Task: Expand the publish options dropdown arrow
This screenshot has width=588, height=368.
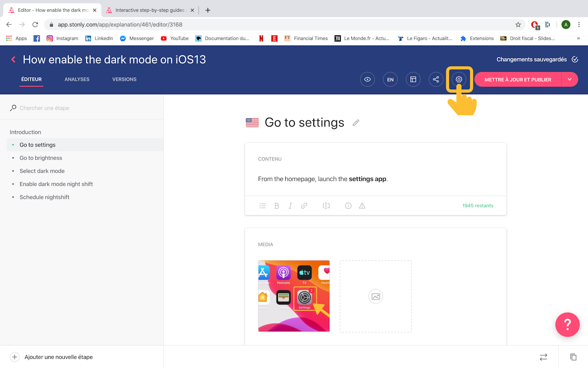Action: 570,80
